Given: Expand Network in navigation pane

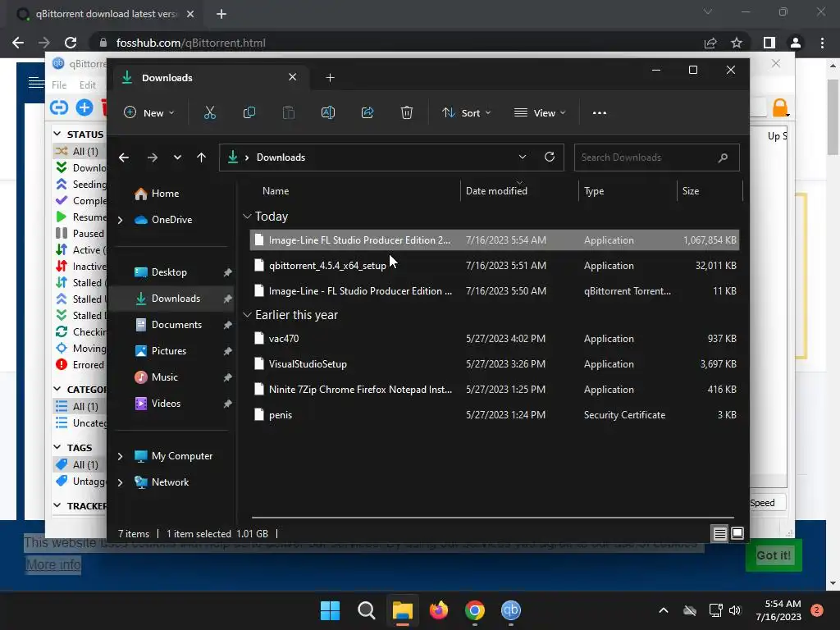Looking at the screenshot, I should (120, 482).
